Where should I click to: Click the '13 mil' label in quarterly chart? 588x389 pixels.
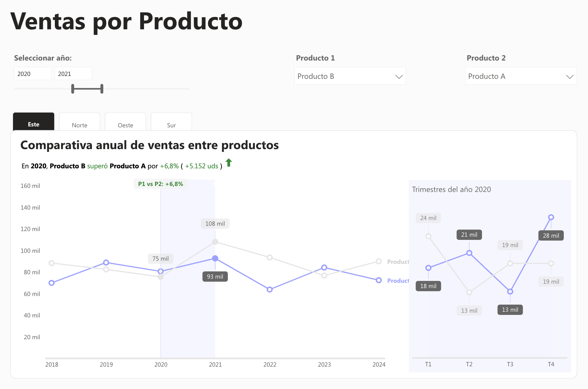coord(510,310)
